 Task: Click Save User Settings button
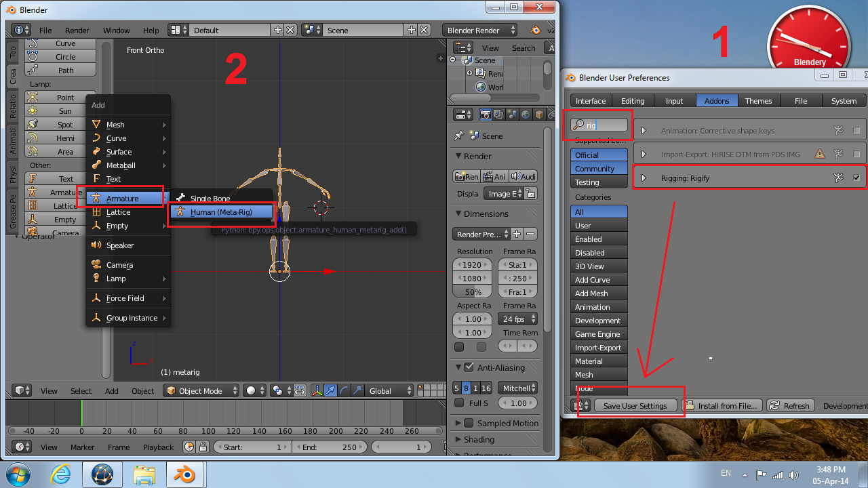[x=635, y=405]
